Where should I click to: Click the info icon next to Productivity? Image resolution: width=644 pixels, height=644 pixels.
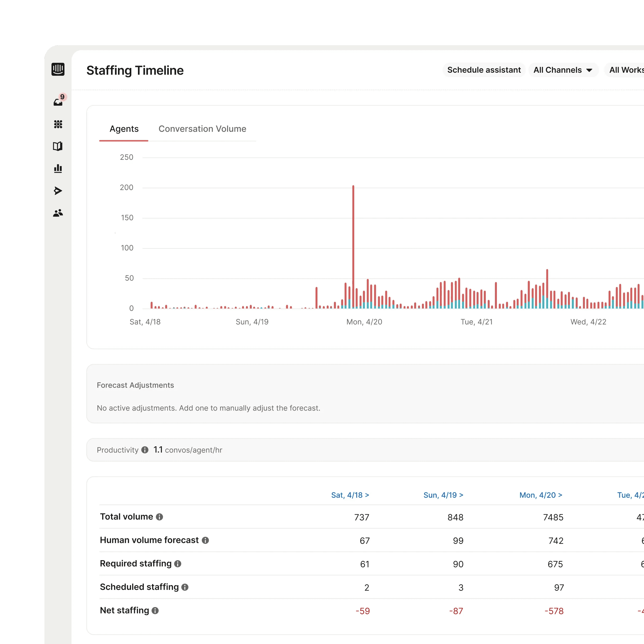click(145, 450)
